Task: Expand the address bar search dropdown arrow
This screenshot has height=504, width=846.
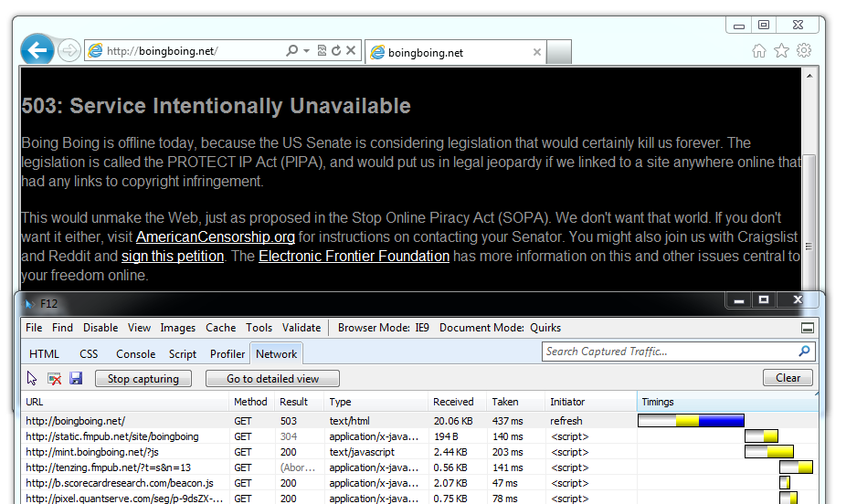Action: point(306,51)
